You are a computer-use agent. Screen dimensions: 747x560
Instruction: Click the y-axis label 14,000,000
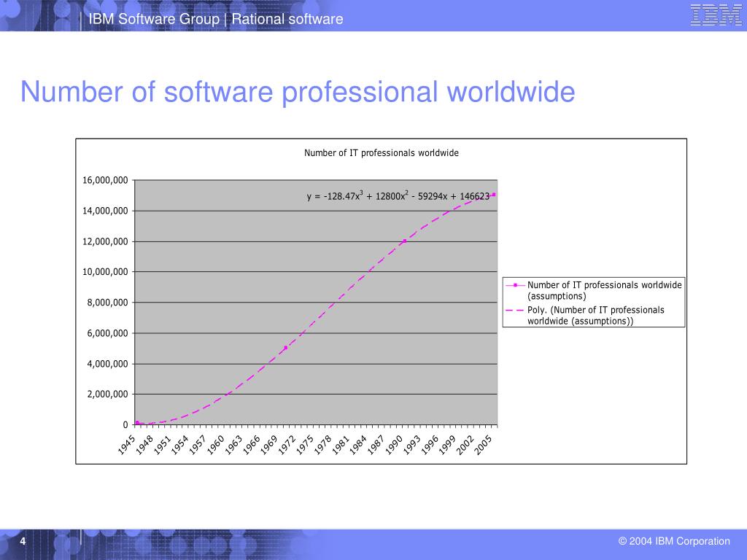coord(105,211)
